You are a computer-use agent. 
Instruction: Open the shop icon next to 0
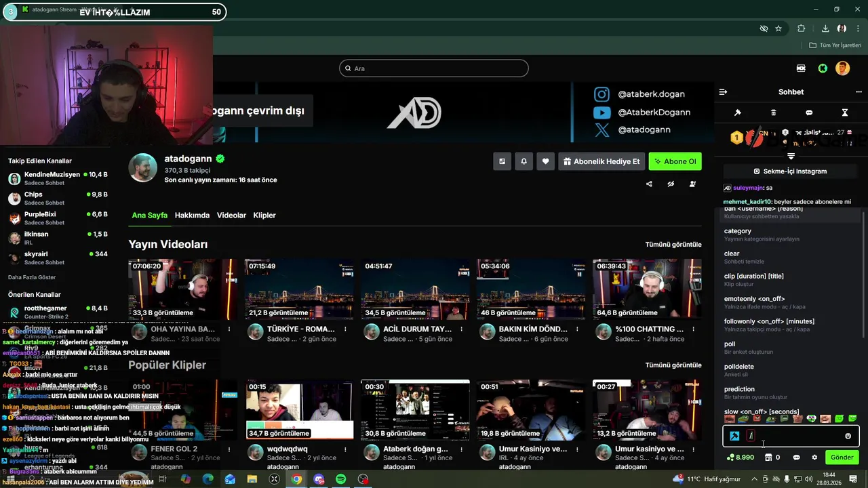tap(768, 457)
